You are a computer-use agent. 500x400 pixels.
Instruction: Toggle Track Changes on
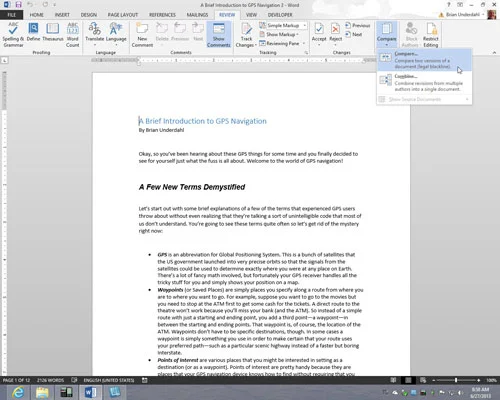click(x=246, y=35)
